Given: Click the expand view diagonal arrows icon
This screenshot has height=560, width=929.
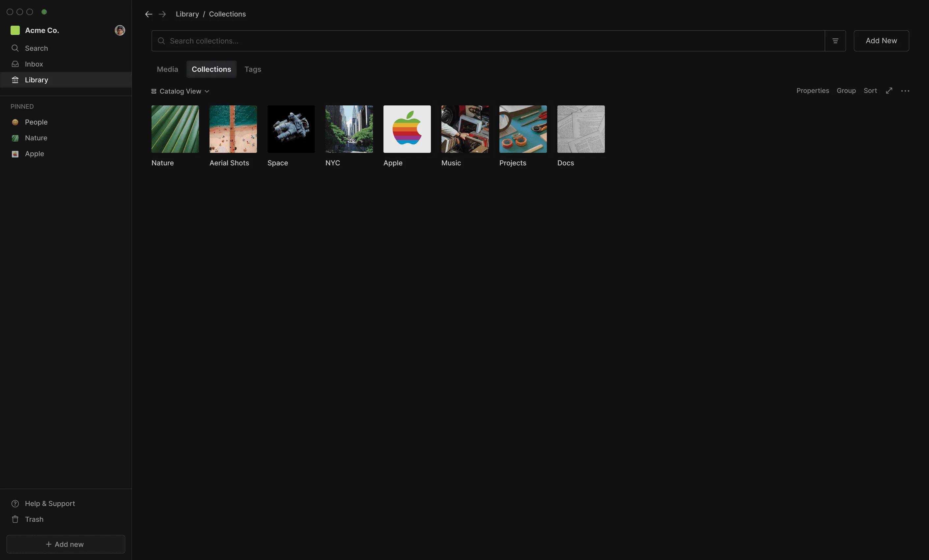Looking at the screenshot, I should [889, 91].
